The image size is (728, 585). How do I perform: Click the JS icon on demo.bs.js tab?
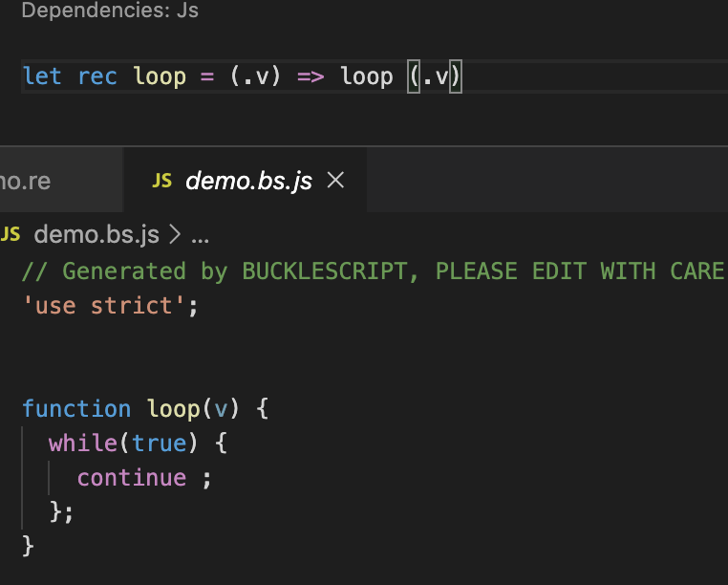click(162, 181)
